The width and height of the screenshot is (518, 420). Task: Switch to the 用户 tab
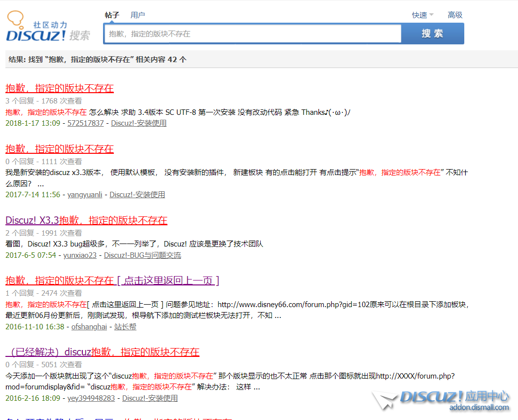(138, 15)
